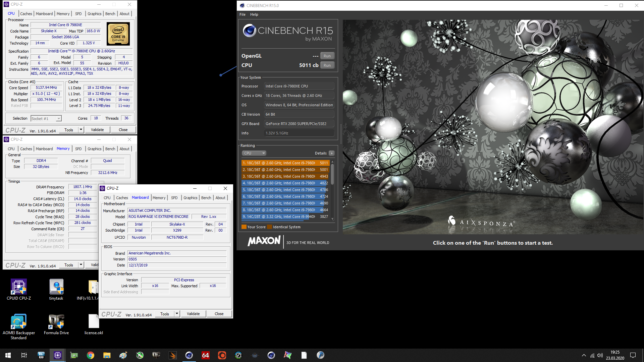Open the notification center icon
Screen dimensions: 644x362
point(633,355)
